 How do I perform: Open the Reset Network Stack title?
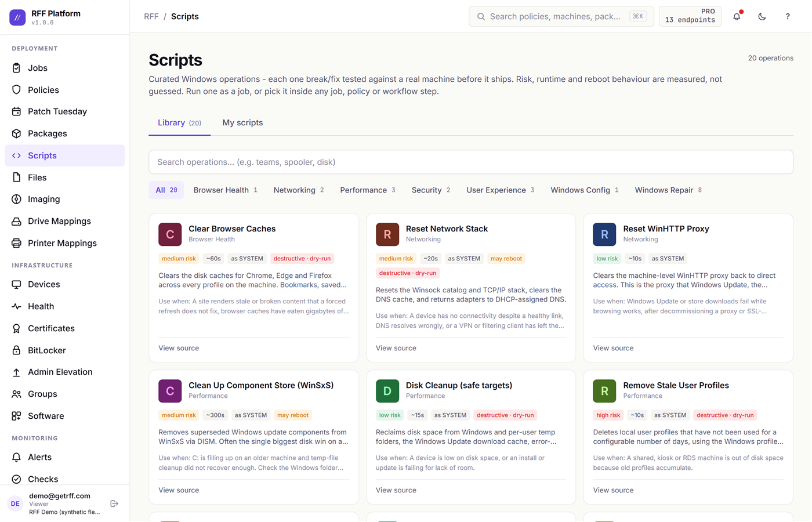pyautogui.click(x=447, y=229)
